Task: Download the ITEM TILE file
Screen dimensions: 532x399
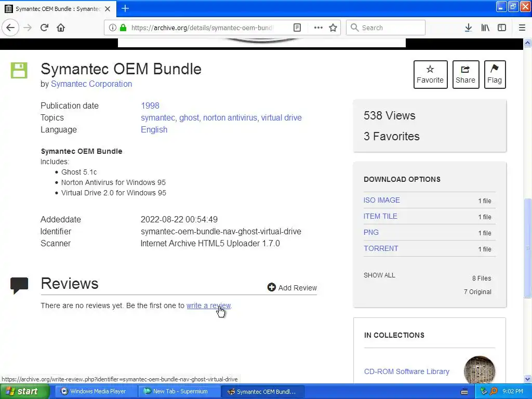Action: (380, 216)
